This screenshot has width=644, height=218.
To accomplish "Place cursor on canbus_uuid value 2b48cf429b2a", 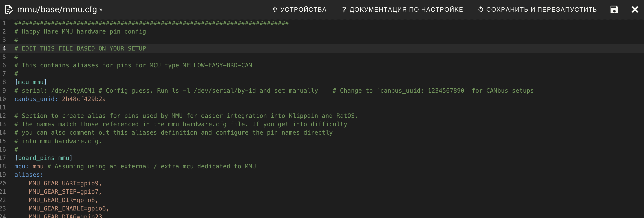I will click(x=84, y=99).
